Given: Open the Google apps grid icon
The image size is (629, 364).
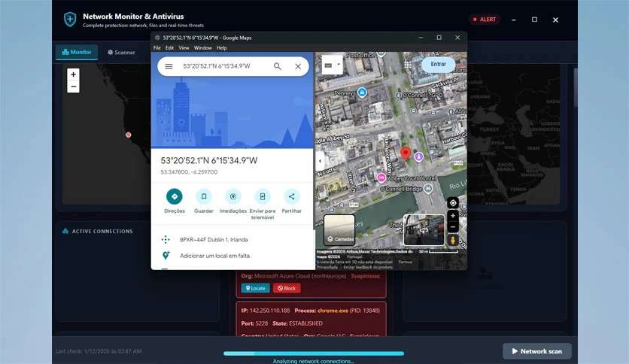Looking at the screenshot, I should click(408, 65).
